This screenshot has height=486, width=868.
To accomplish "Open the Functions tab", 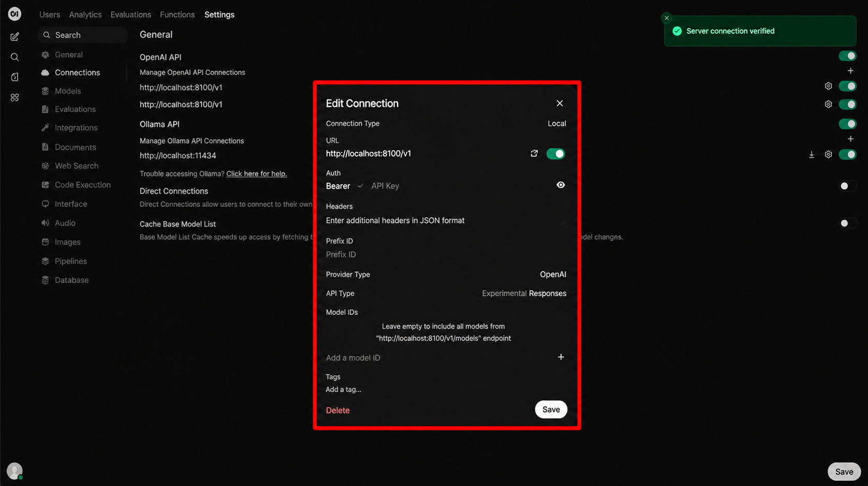I will (x=178, y=15).
